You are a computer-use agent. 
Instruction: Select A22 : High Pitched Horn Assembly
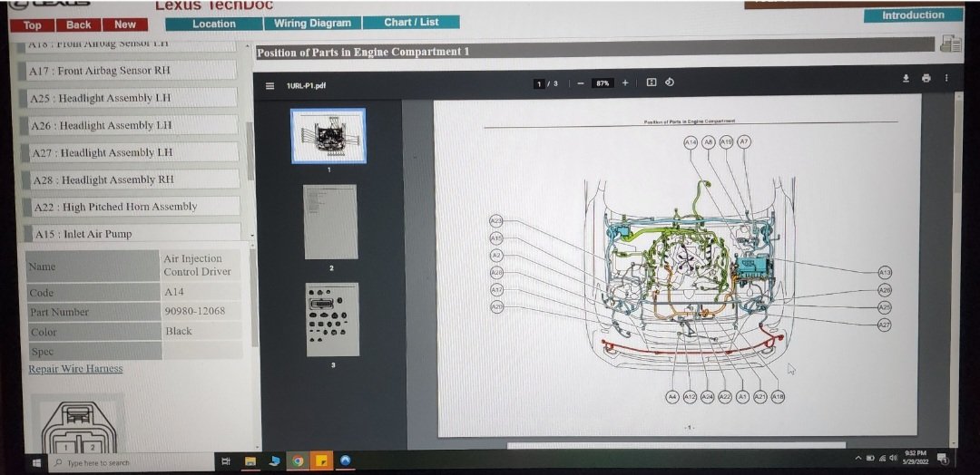tap(130, 207)
